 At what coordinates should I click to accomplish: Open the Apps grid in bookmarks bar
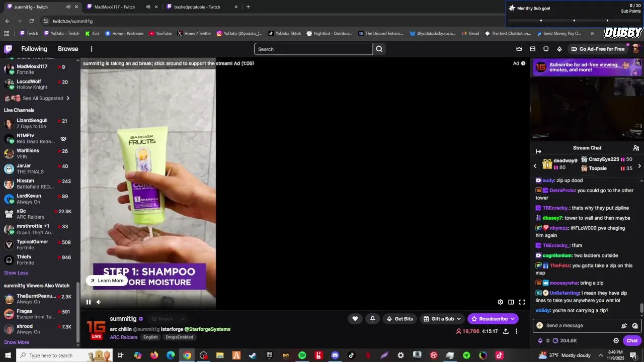pos(7,34)
